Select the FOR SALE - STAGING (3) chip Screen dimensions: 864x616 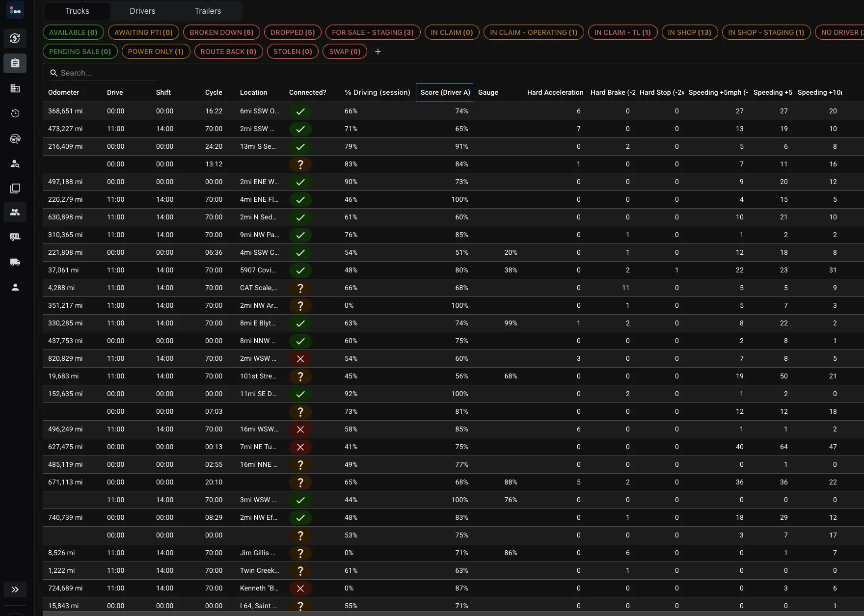pos(373,32)
